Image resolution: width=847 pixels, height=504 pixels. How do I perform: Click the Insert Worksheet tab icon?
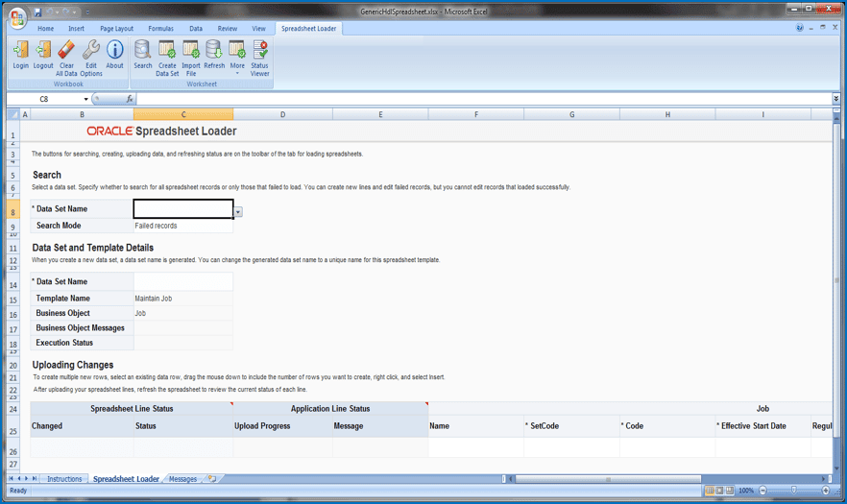[x=212, y=479]
